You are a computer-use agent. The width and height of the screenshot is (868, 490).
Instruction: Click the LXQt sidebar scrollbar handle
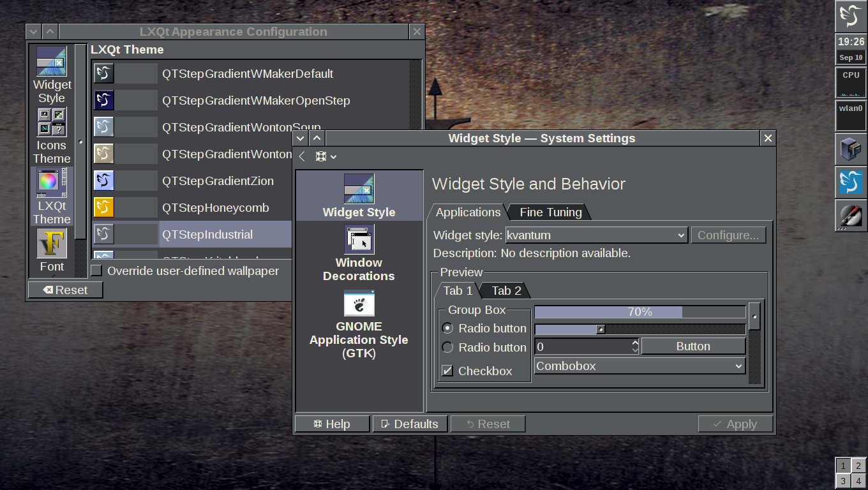pos(80,142)
